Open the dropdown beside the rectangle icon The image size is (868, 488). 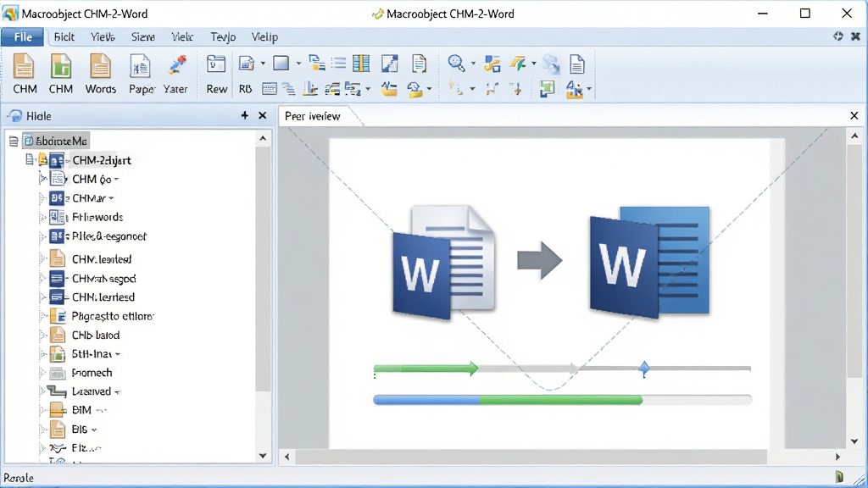298,64
